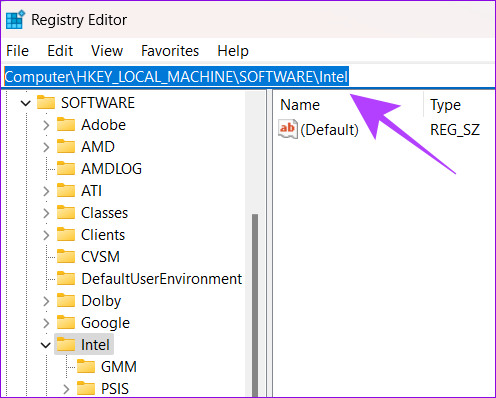Screen dimensions: 496x398
Task: Select the Clients key label
Action: (x=103, y=235)
